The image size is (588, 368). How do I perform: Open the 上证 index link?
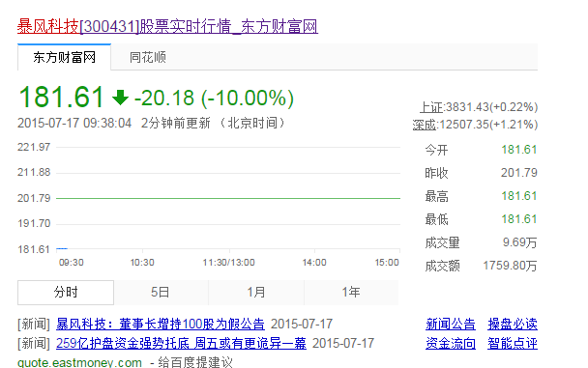pyautogui.click(x=431, y=107)
